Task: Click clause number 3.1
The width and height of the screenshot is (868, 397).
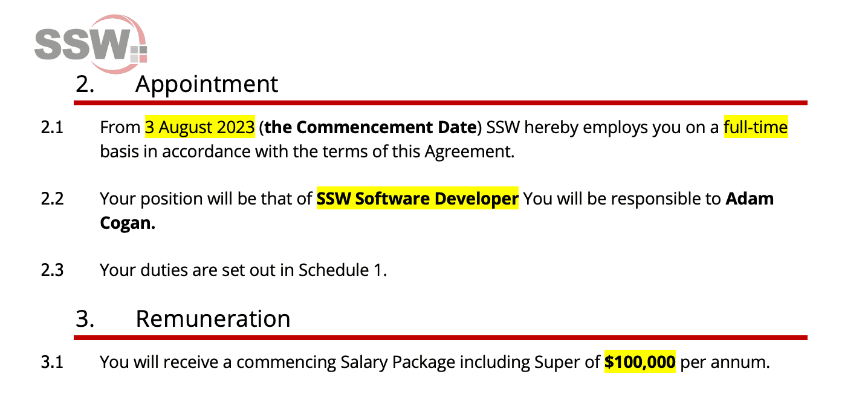Action: [52, 363]
